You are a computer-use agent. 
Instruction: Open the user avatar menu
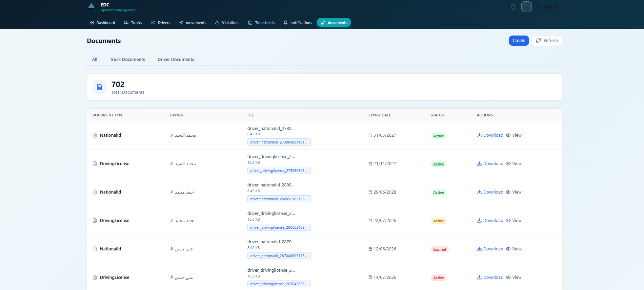(x=526, y=7)
